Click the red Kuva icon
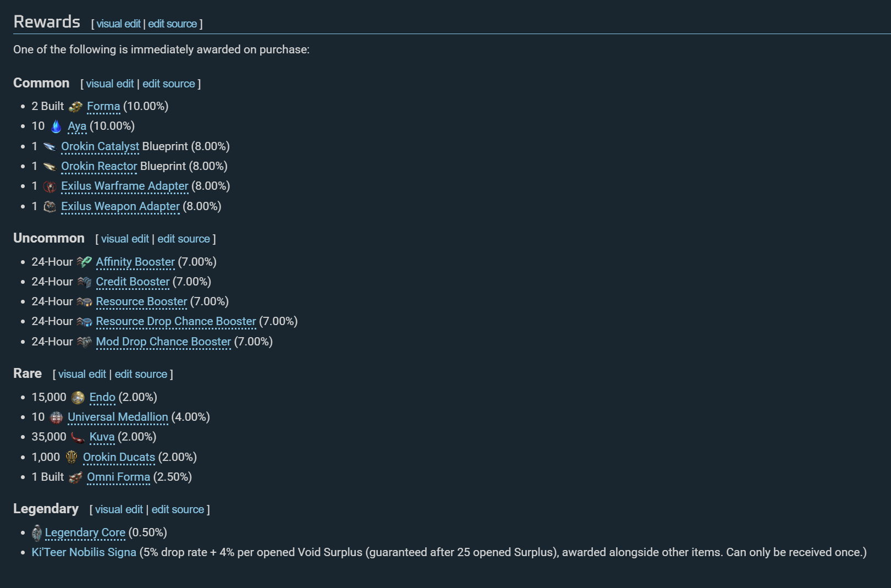Image resolution: width=891 pixels, height=588 pixels. point(78,438)
